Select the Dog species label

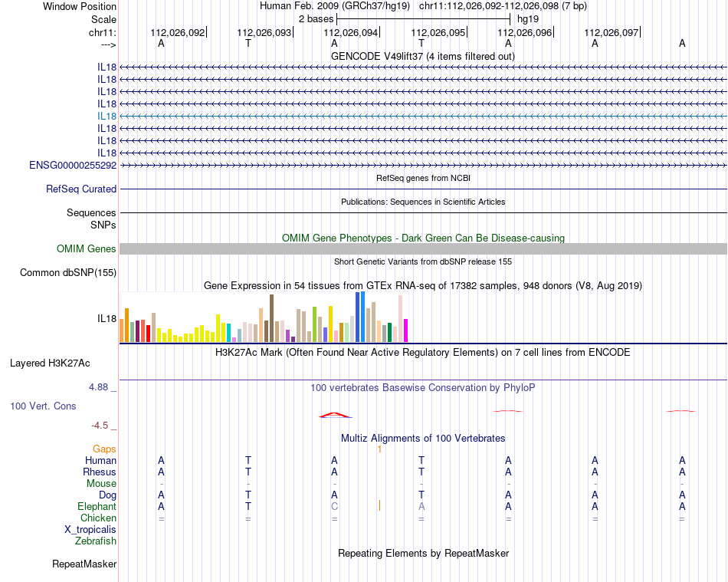click(x=108, y=495)
